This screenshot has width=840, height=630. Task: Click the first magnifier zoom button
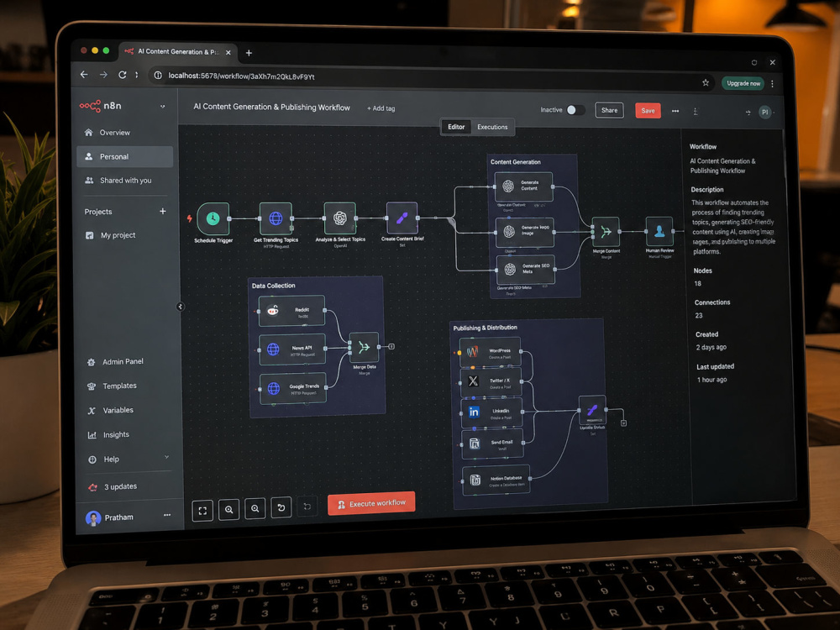[228, 510]
